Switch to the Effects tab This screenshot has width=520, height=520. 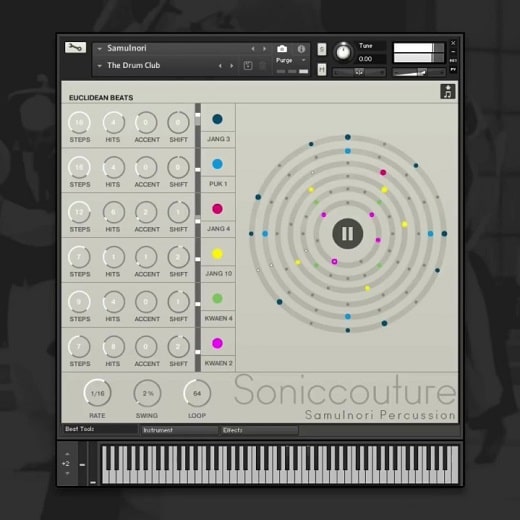click(260, 430)
